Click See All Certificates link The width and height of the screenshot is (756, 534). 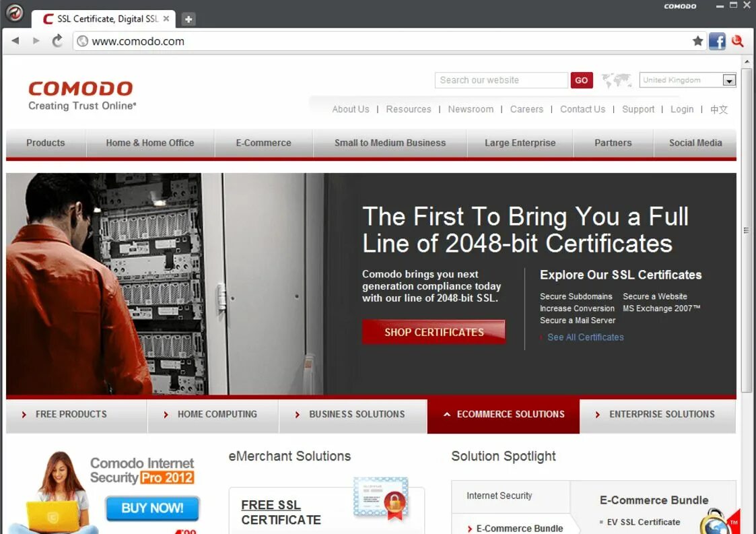click(x=585, y=337)
